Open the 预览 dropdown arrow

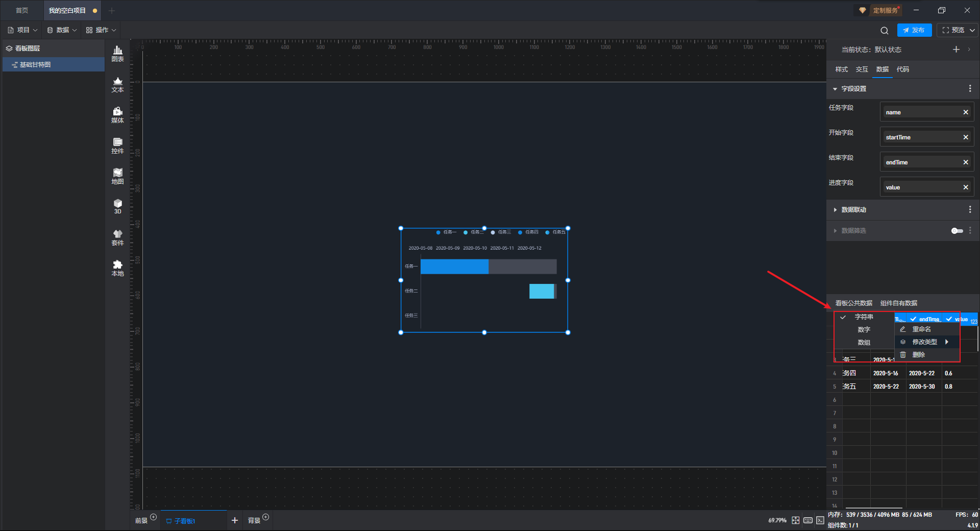click(x=972, y=30)
